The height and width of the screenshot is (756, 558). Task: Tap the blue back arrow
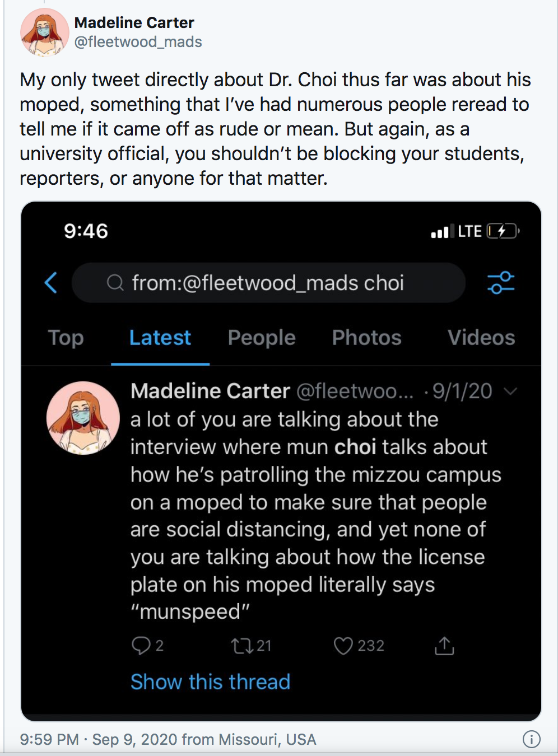(51, 283)
